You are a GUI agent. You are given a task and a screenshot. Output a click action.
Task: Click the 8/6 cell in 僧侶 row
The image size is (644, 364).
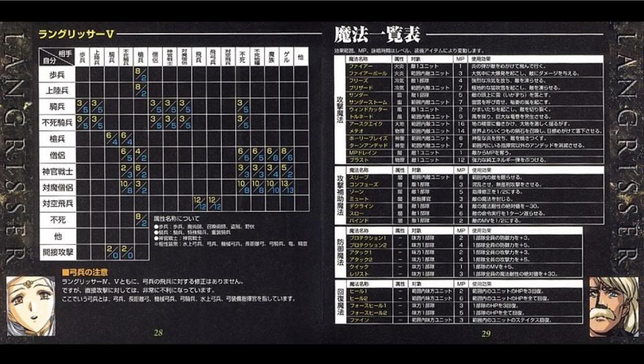tap(287, 155)
